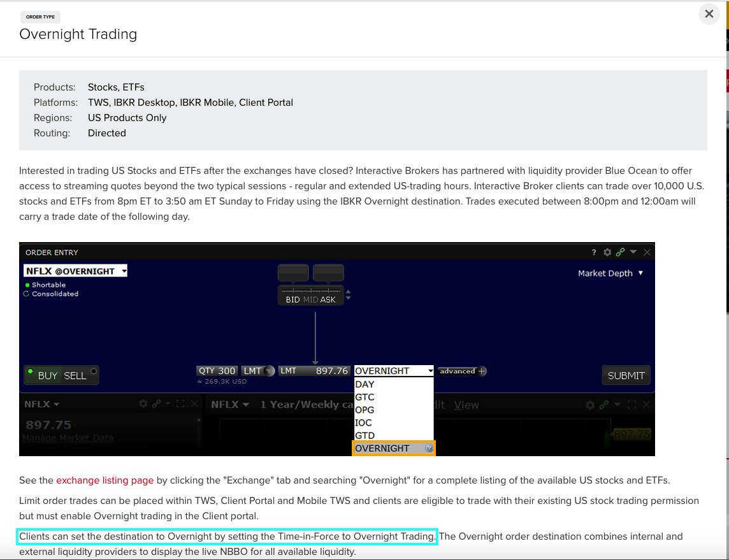729x560 pixels.
Task: Open the exchange listing page link
Action: click(105, 480)
